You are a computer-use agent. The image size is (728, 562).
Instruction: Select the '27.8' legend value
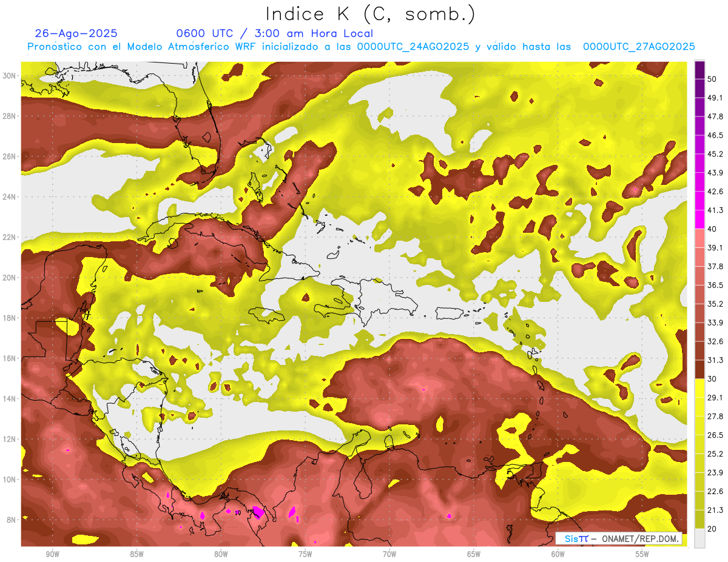click(x=715, y=416)
